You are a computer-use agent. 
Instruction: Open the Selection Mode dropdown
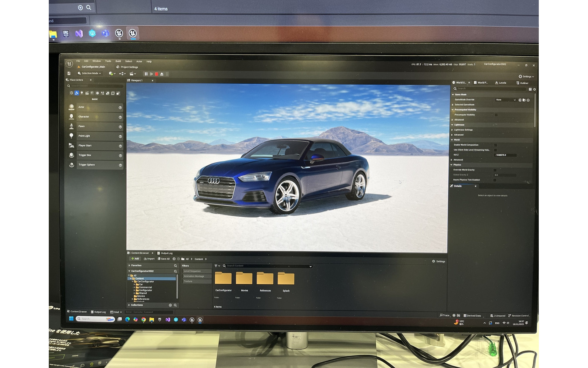[x=90, y=73]
